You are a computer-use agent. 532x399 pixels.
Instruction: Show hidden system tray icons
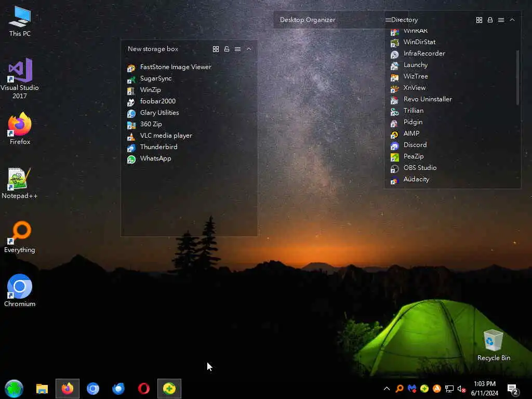click(387, 389)
